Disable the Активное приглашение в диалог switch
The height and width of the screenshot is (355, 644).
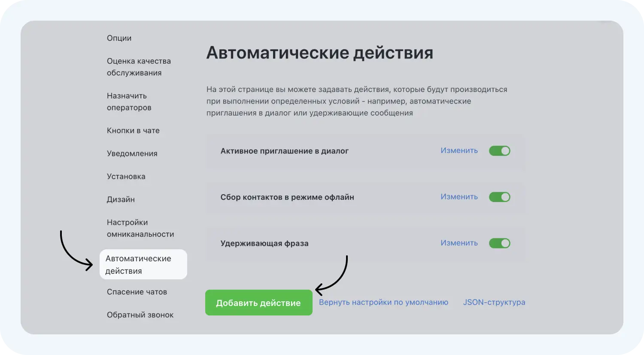[499, 150]
